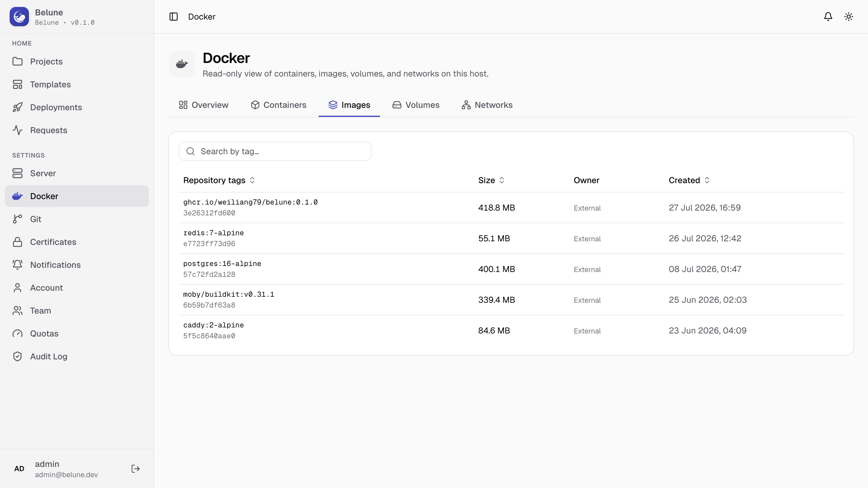This screenshot has height=488, width=868.
Task: Toggle the sidebar panel icon
Action: coord(174,17)
